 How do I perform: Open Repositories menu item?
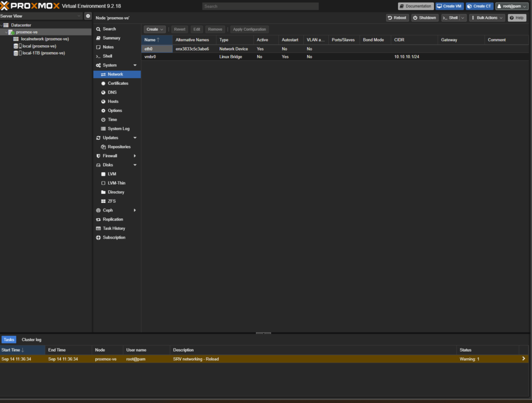[x=117, y=147]
